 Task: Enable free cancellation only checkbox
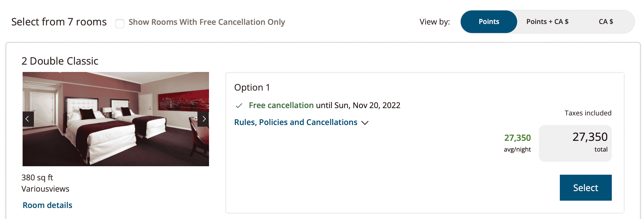120,23
